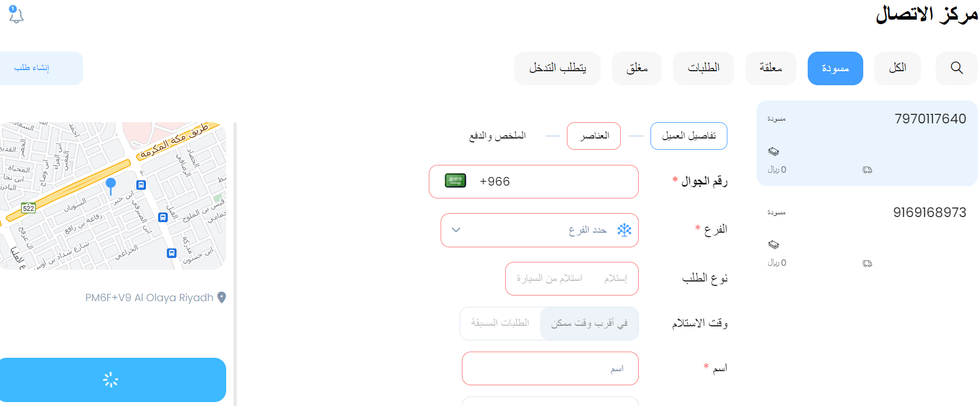The width and height of the screenshot is (980, 406).
Task: Select استلام من السيارة order type
Action: [549, 278]
